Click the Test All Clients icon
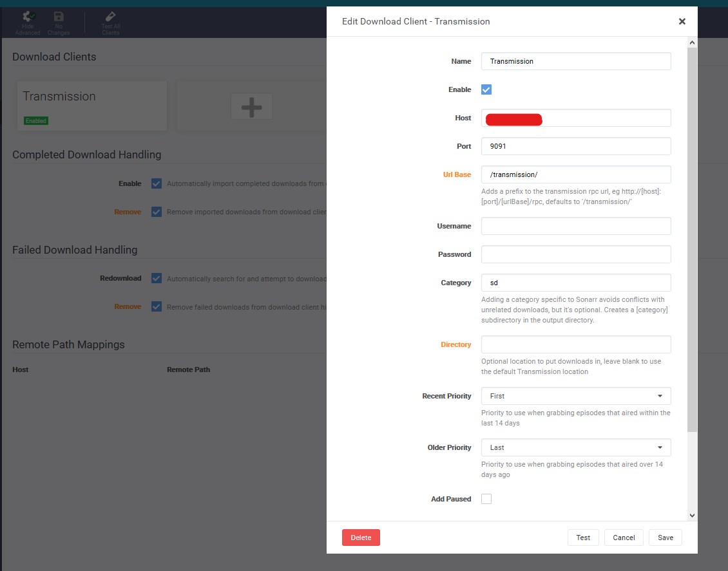The width and height of the screenshot is (728, 571). 111,17
